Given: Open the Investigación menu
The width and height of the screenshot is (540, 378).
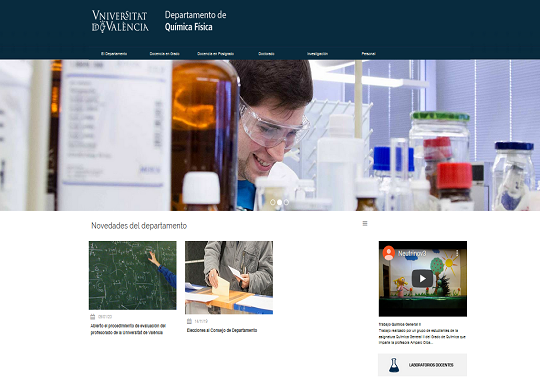Looking at the screenshot, I should (317, 54).
